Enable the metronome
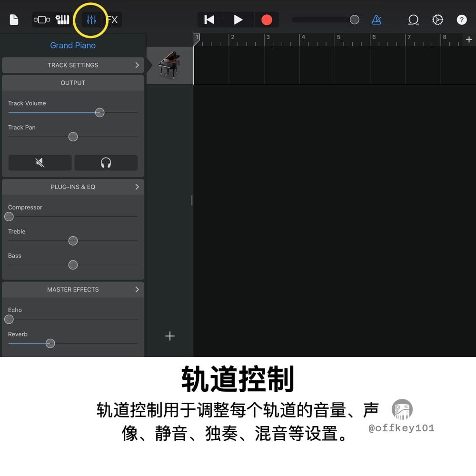Screen dimensions: 476x476 tap(377, 20)
